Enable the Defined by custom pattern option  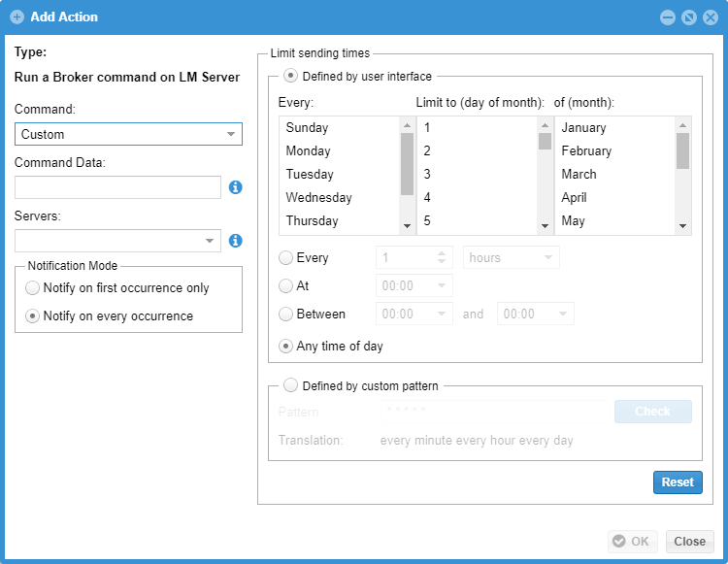click(291, 385)
